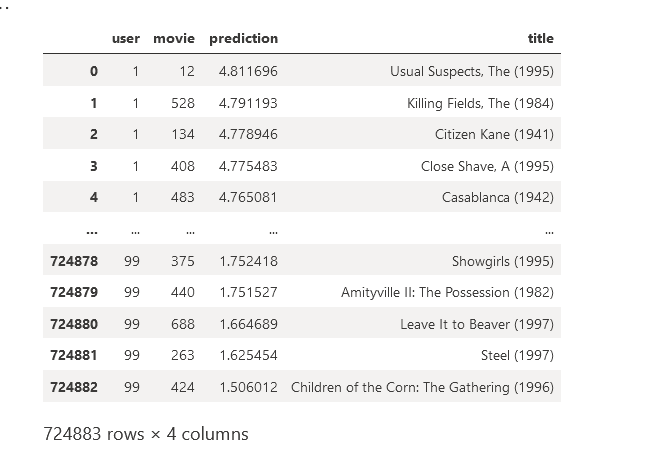Click 'Amityville II: The Possession (1982)' cell
This screenshot has height=464, width=649.
coord(447,293)
